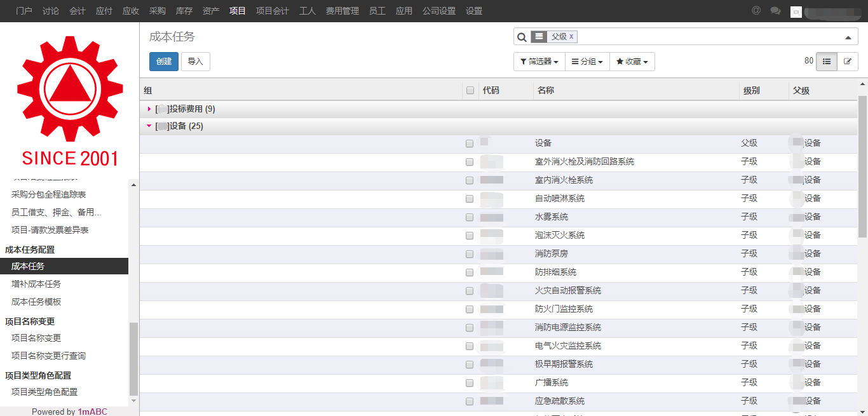This screenshot has width=868, height=416.
Task: Sort by the 代码 column header
Action: click(491, 91)
